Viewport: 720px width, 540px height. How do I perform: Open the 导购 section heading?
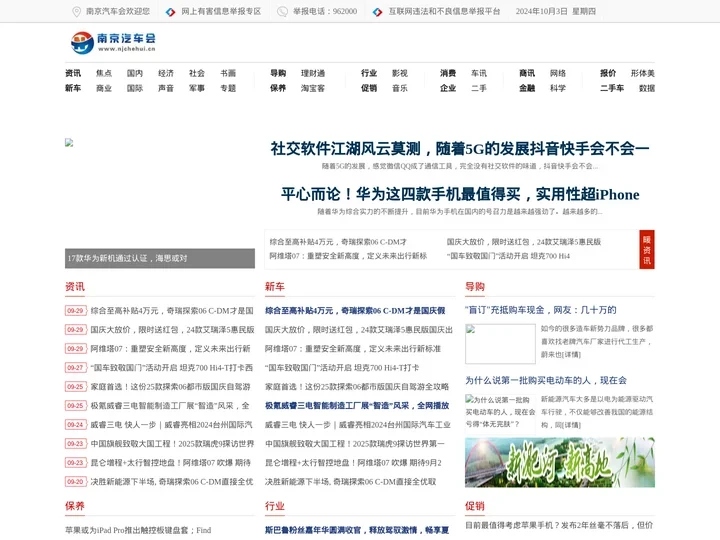pos(475,287)
